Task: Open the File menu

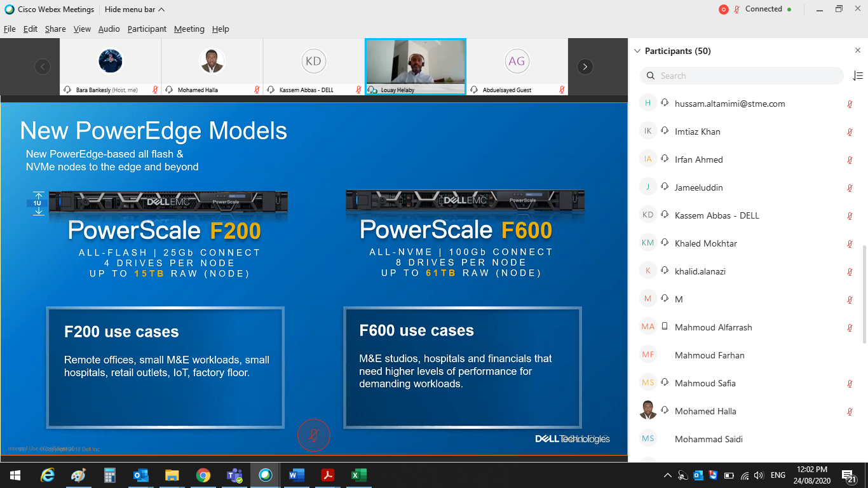Action: pos(10,29)
